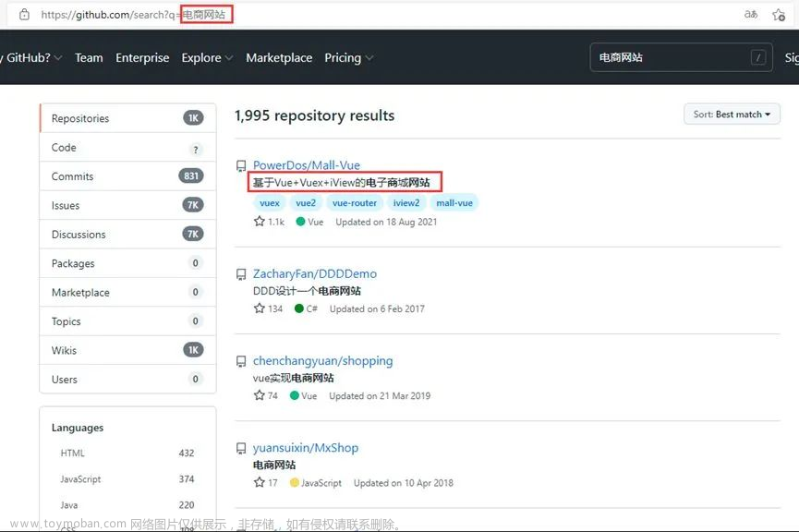Viewport: 799px width, 532px height.
Task: Click the '1,995 repository results' heading
Action: 314,115
